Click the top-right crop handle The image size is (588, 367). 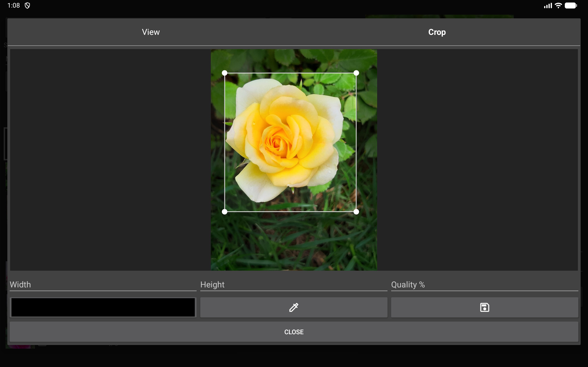tap(356, 73)
